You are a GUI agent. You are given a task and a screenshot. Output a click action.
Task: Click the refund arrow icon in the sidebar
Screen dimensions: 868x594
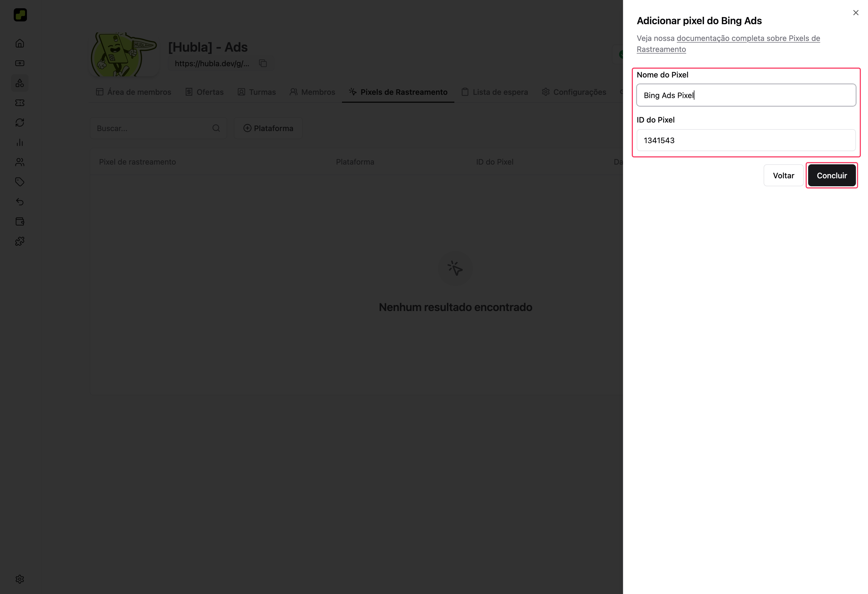coord(20,202)
